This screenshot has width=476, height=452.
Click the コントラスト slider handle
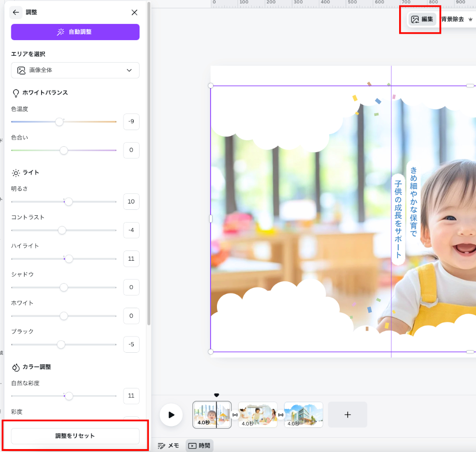click(x=62, y=230)
